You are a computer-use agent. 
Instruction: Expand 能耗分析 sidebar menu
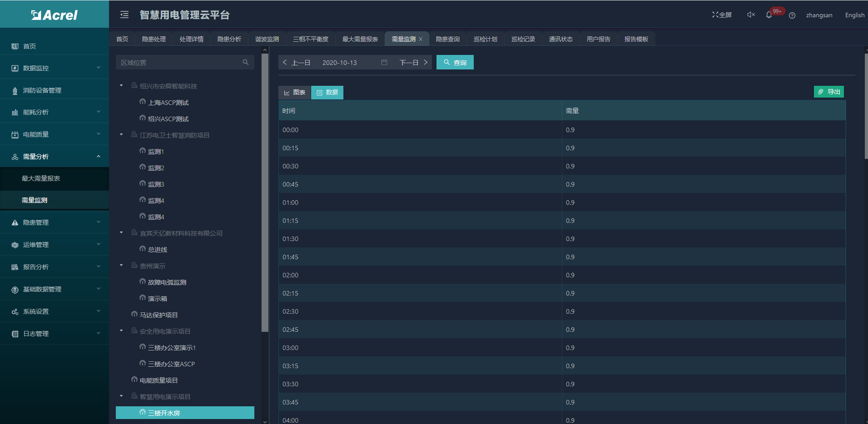[55, 112]
